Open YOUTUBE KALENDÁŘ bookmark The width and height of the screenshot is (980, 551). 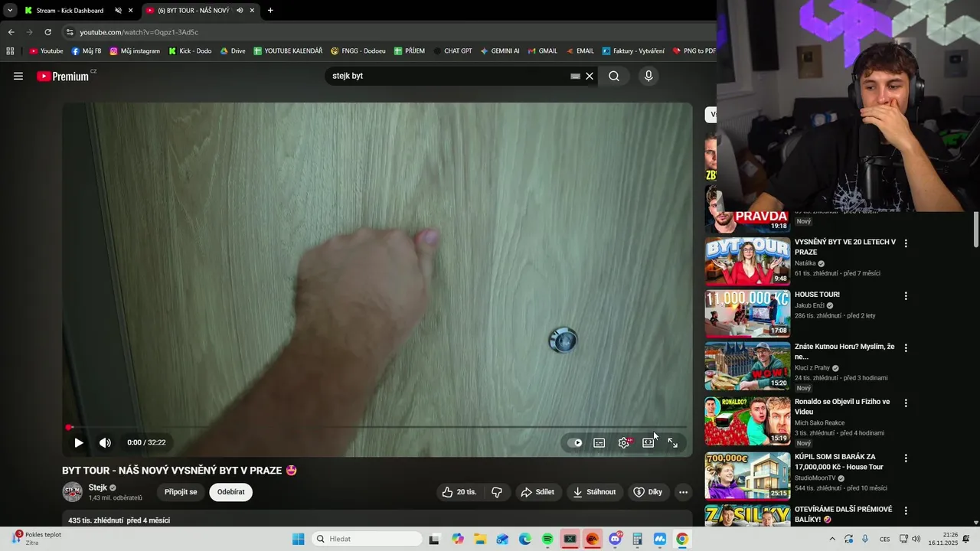coord(288,51)
